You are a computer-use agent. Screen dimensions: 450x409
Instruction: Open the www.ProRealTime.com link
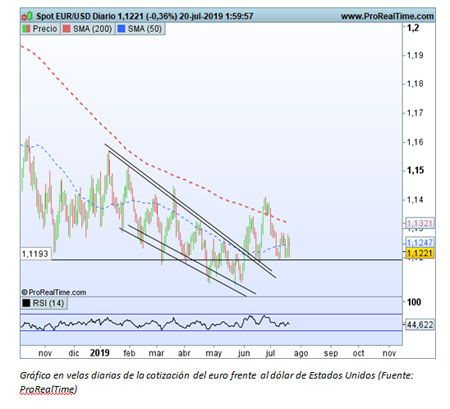[387, 16]
